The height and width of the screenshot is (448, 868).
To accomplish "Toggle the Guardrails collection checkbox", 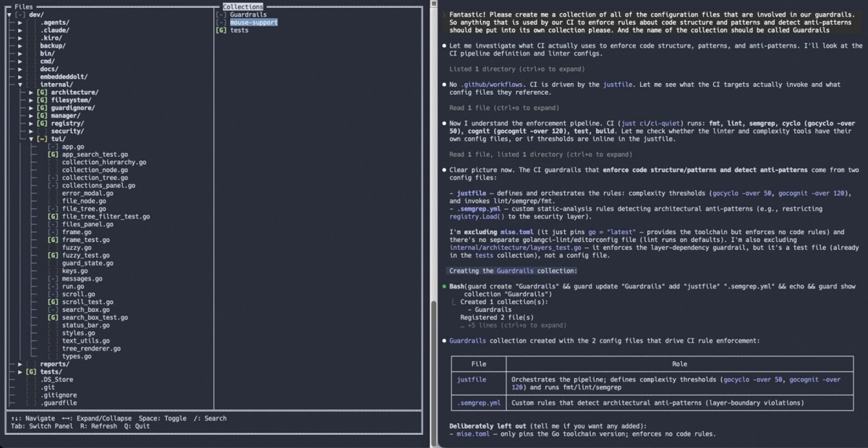I will pyautogui.click(x=221, y=14).
